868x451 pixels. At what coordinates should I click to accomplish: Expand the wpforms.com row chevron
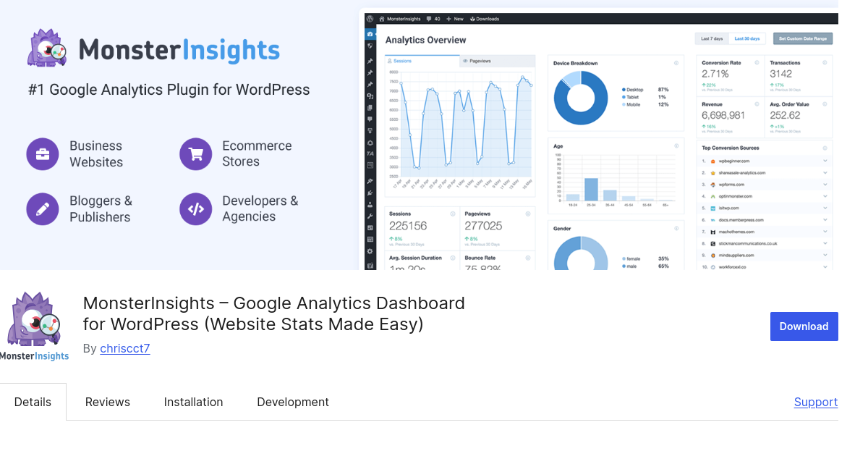[x=825, y=185]
